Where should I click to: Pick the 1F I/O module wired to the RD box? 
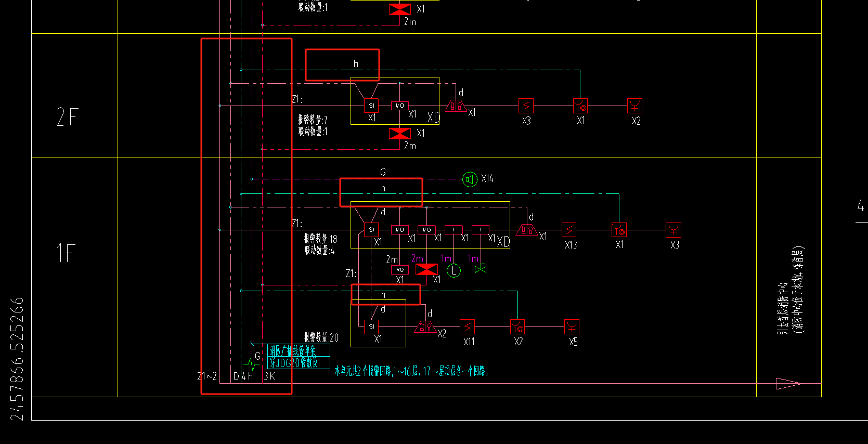400,230
